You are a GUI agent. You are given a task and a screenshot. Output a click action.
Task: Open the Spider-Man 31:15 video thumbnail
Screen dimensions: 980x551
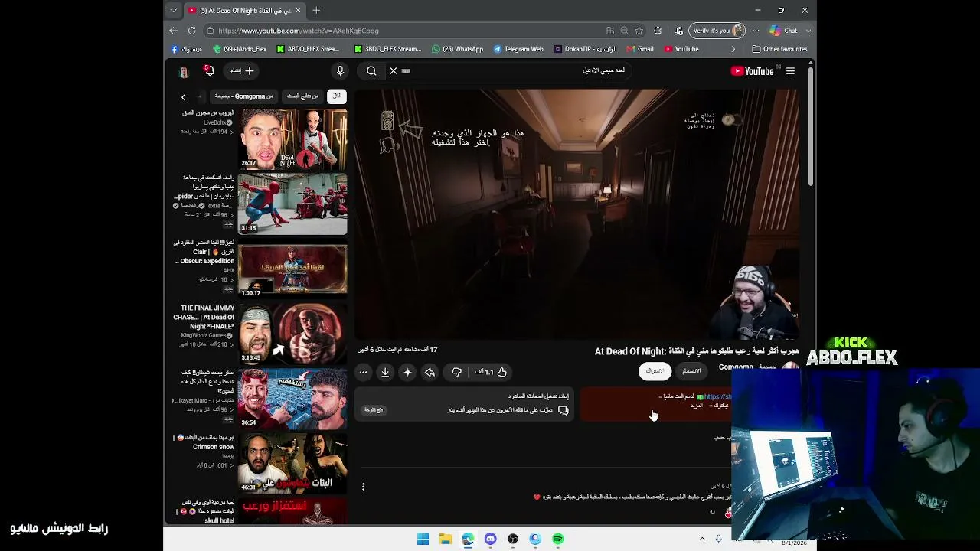(292, 204)
